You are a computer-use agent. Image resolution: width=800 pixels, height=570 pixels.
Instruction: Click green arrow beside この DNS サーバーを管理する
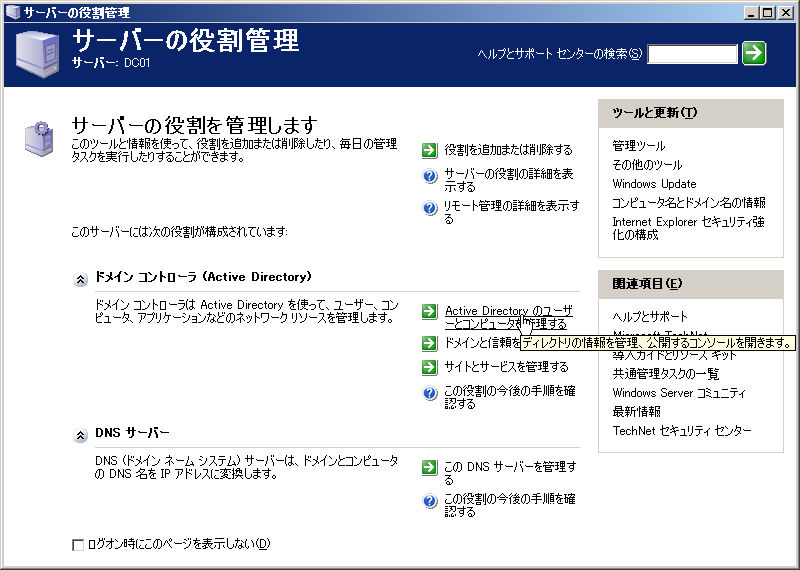430,467
